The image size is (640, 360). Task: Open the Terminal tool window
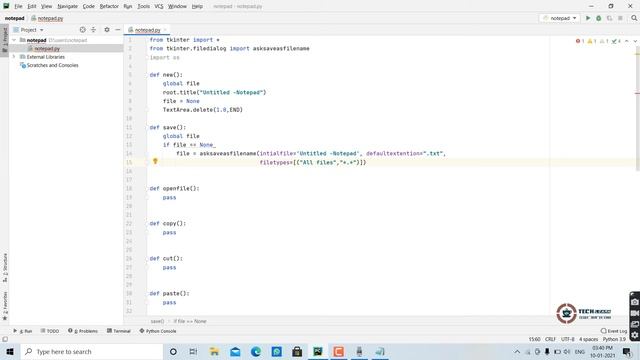[119, 331]
